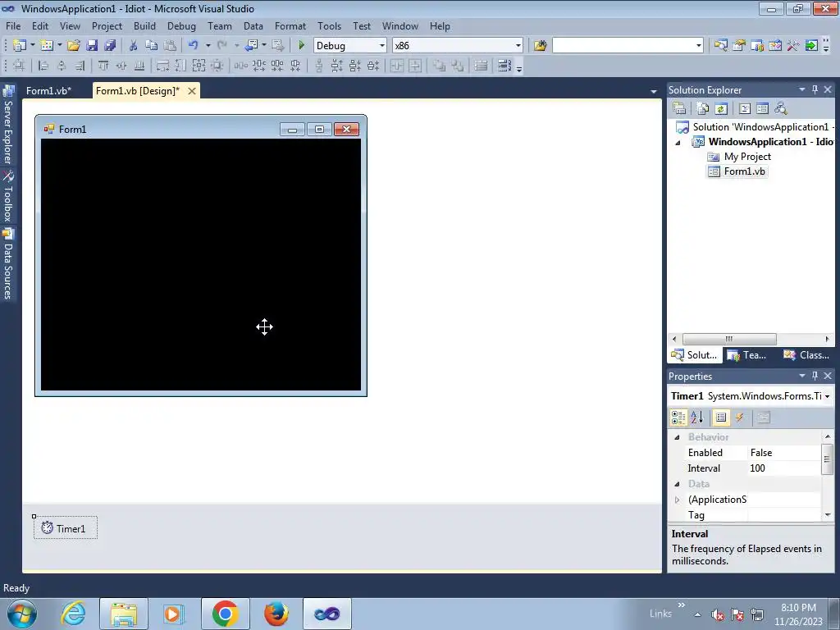This screenshot has height=630, width=840.
Task: Switch to the Class View tab
Action: tap(807, 355)
